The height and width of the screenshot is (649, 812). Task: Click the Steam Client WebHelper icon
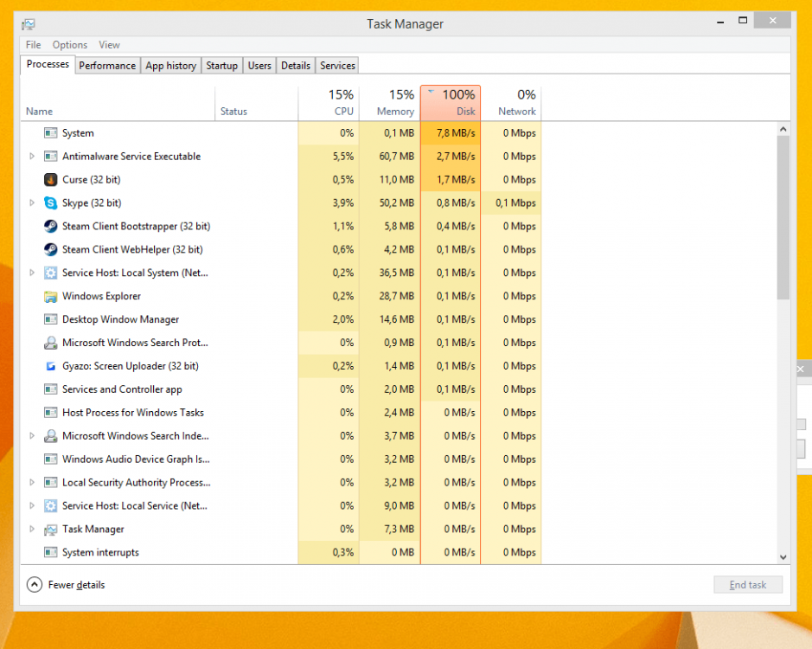(x=50, y=250)
